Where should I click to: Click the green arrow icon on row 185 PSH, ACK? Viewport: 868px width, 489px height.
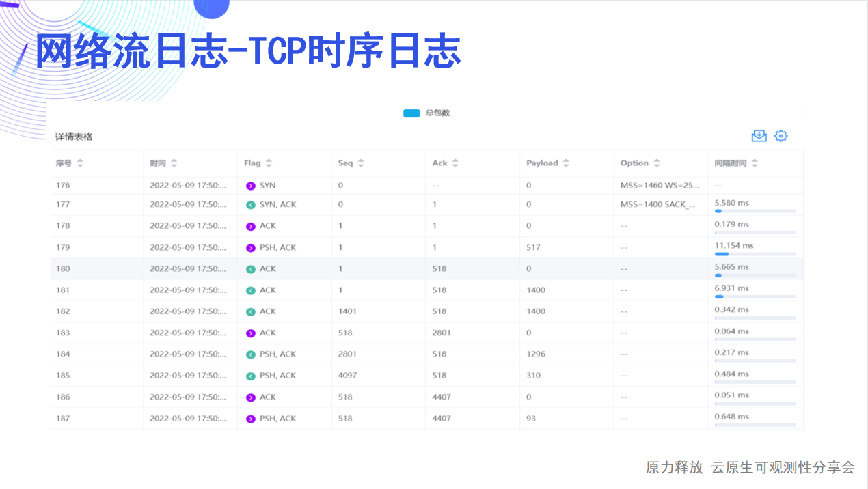pos(250,376)
